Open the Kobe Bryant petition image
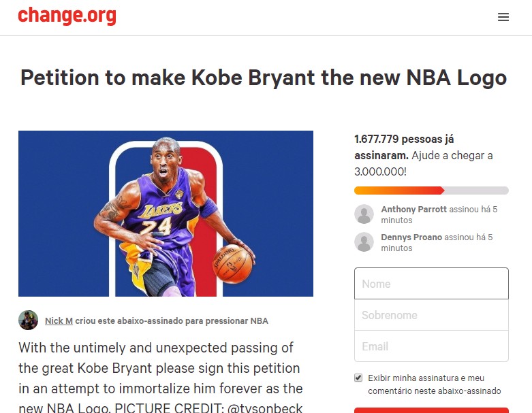Viewport: 532px width, 413px height. (x=166, y=214)
